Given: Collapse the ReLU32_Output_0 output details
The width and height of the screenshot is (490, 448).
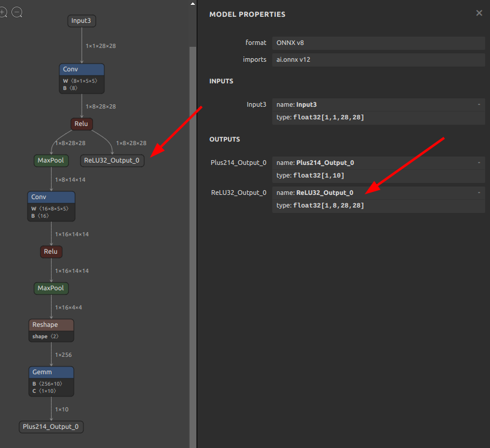Looking at the screenshot, I should [479, 193].
